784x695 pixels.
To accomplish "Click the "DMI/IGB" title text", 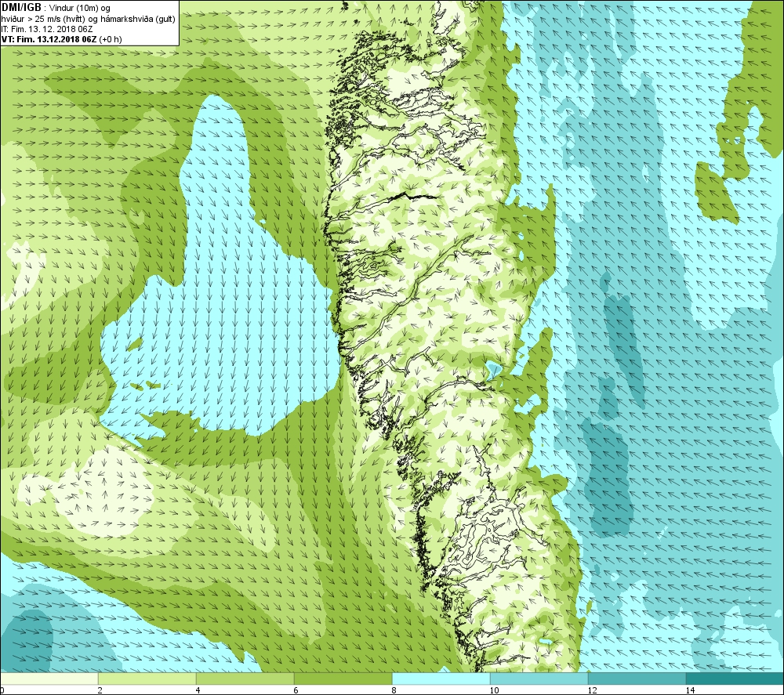I will pyautogui.click(x=21, y=8).
